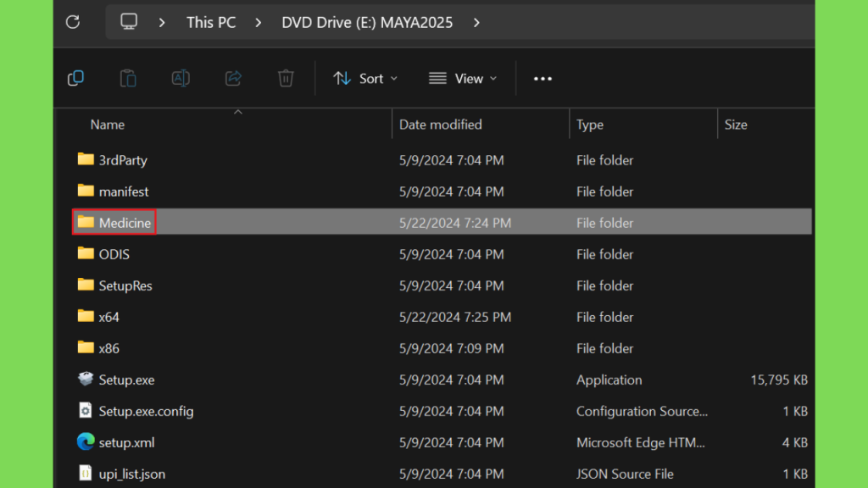Click the Microsoft Edge HTM type cell
Viewport: 868px width, 488px height.
click(x=641, y=443)
